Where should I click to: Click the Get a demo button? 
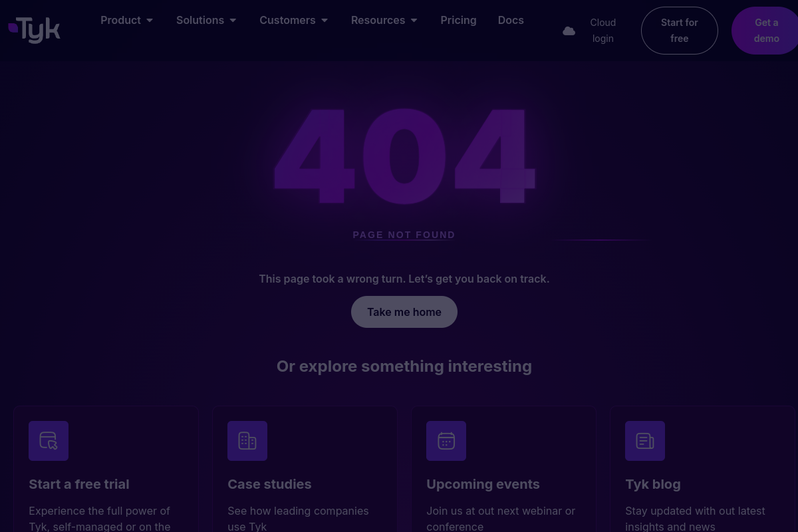point(765,31)
